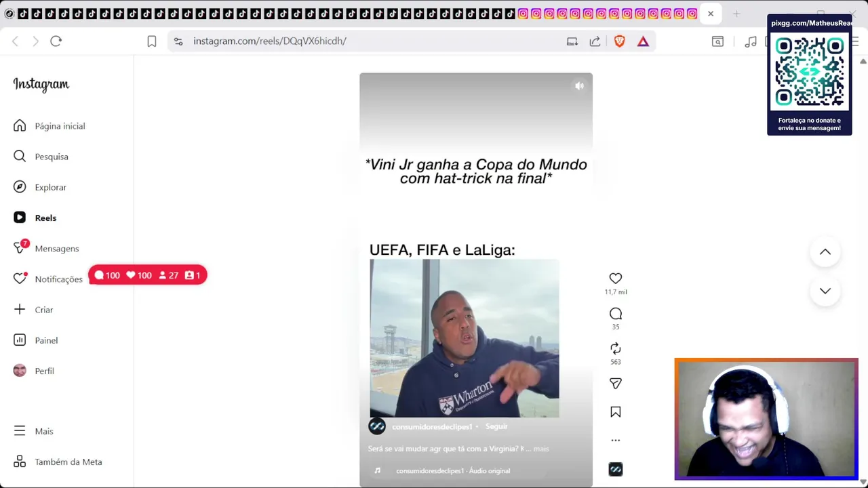Like the reel with heart icon
868x488 pixels.
pos(615,279)
